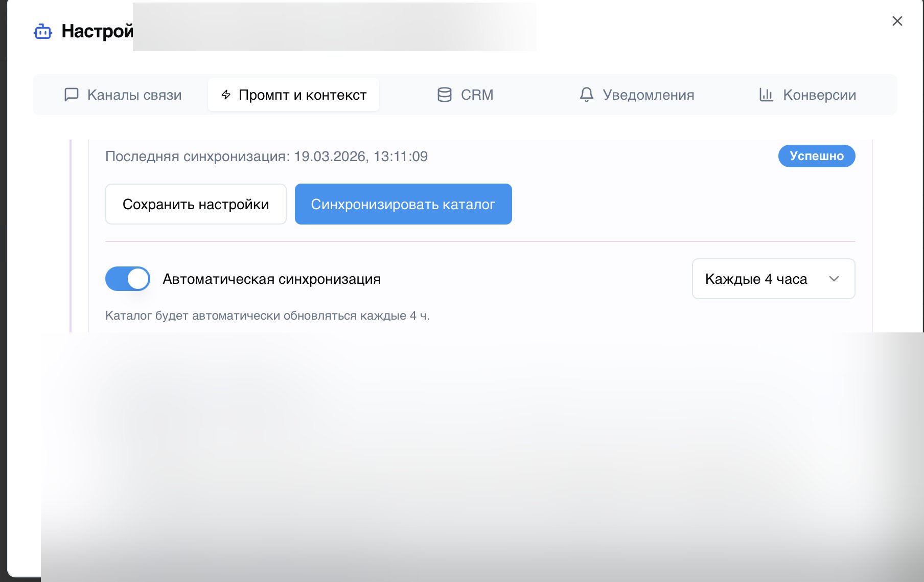924x582 pixels.
Task: Click the database icon on the CRM tab
Action: click(444, 95)
